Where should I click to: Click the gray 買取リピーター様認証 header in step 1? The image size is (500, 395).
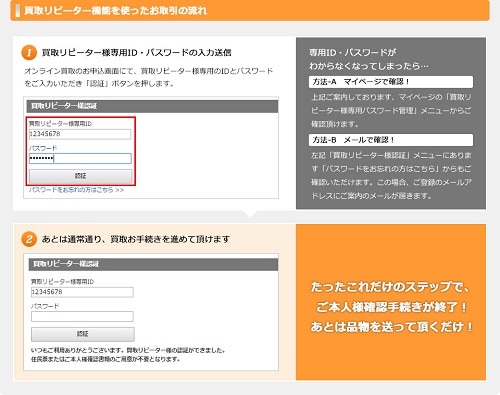coord(152,106)
